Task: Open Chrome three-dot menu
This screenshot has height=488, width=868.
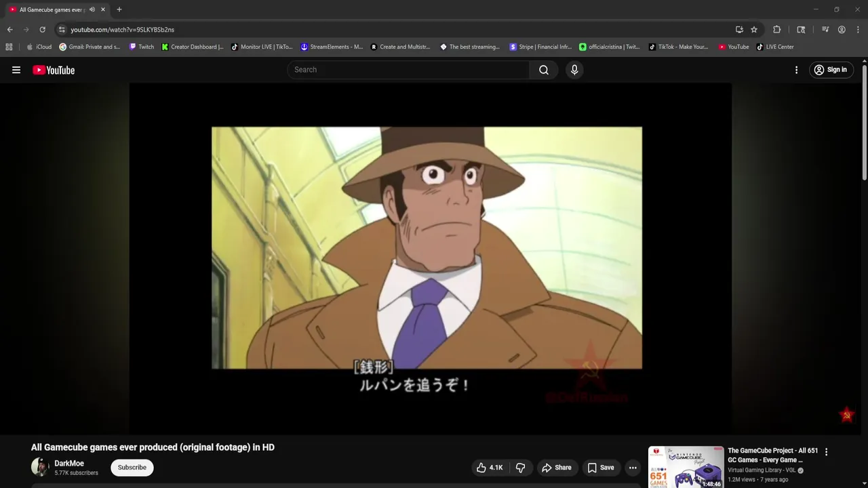Action: pos(858,30)
